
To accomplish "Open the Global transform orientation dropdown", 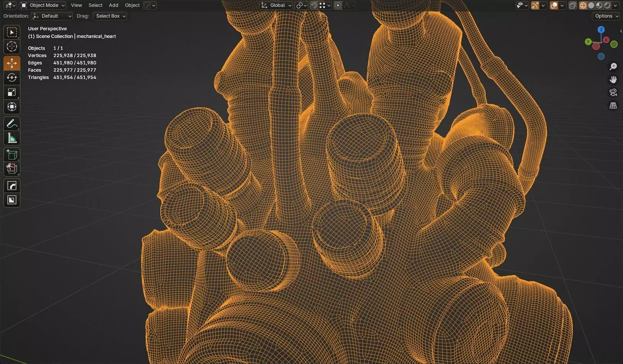I will point(276,5).
